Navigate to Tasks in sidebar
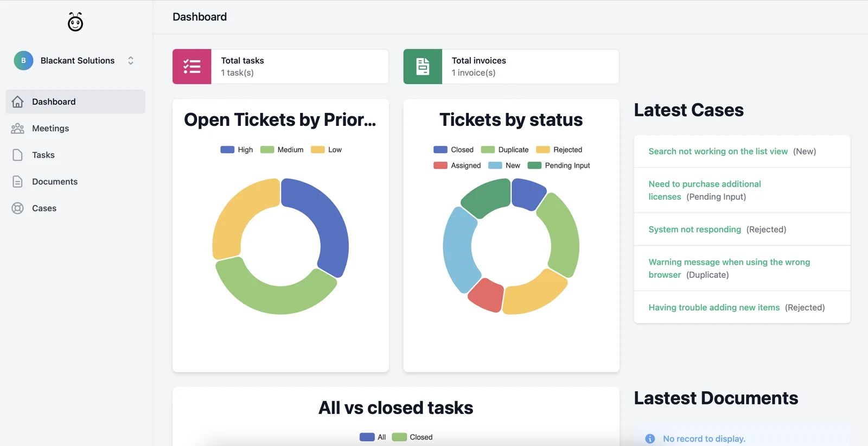This screenshot has width=868, height=446. coord(75,155)
